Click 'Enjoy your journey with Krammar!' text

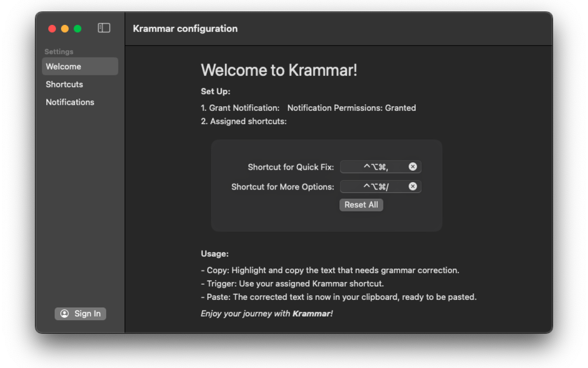point(267,314)
